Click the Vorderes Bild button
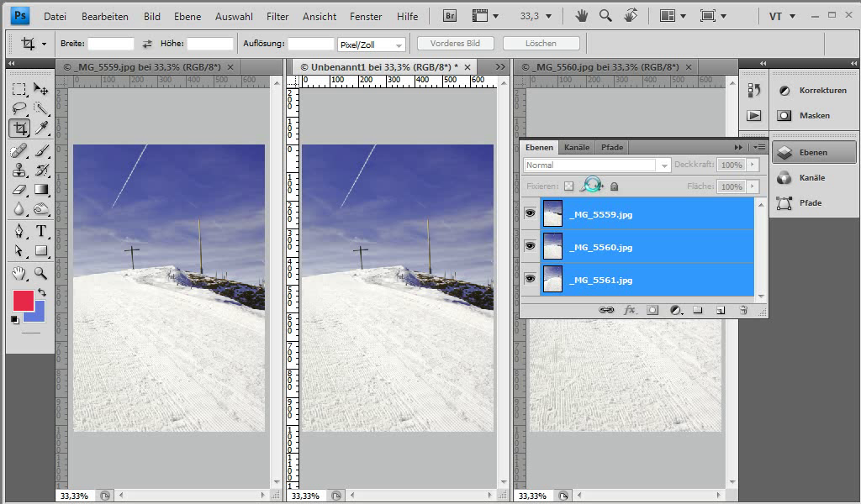The height and width of the screenshot is (504, 861). click(455, 43)
